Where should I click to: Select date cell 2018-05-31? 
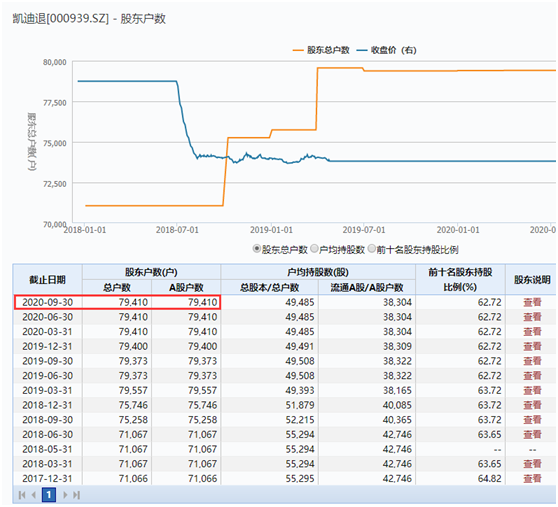click(47, 449)
